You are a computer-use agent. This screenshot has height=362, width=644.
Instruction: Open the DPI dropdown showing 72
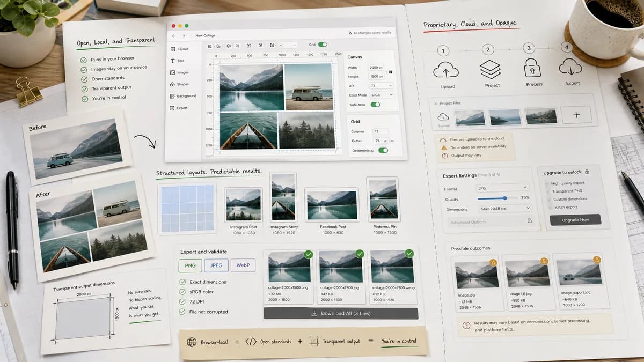(381, 85)
